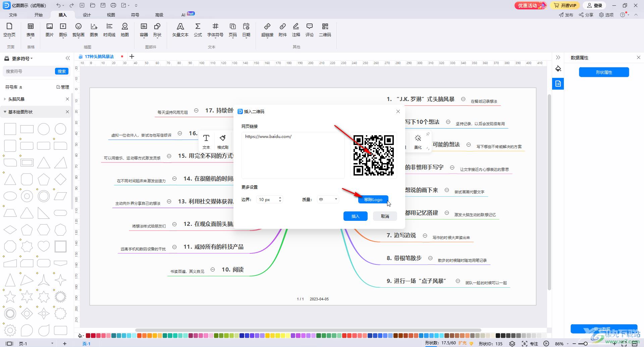Click the 文本 tool in floating toolbar
Viewport: 644px width, 347px height.
coord(206,142)
